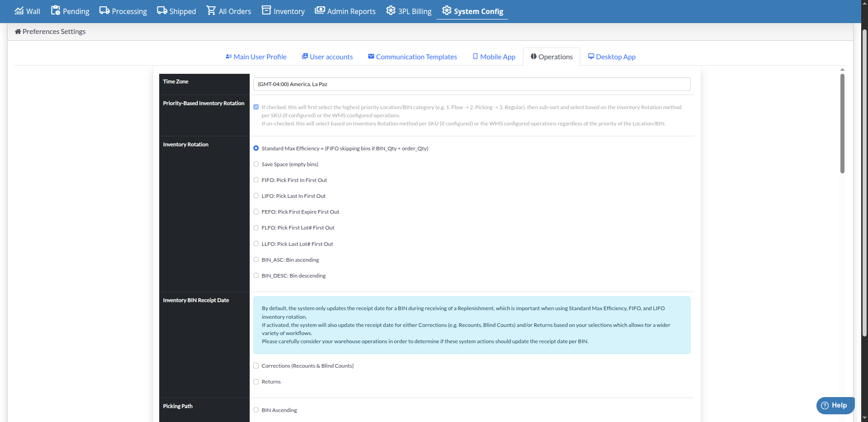Open the Help button
The image size is (868, 422).
tap(835, 405)
